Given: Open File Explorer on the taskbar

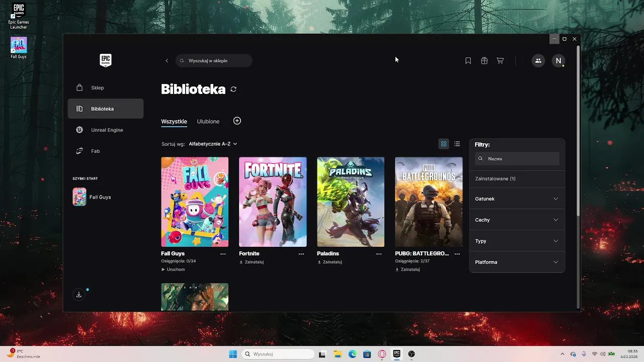Looking at the screenshot, I should coord(338,354).
